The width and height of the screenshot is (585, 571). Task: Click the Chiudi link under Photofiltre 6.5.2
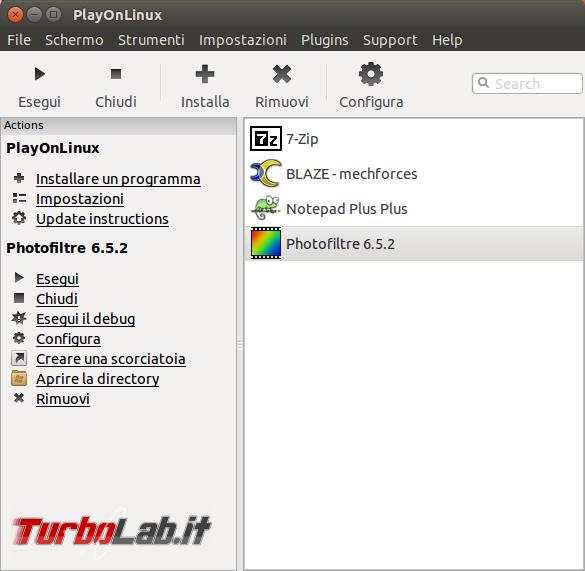coord(57,299)
